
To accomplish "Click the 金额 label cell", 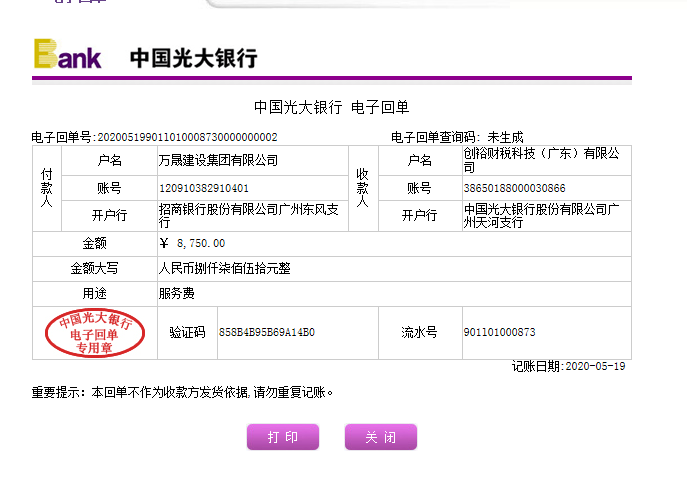I will (95, 244).
